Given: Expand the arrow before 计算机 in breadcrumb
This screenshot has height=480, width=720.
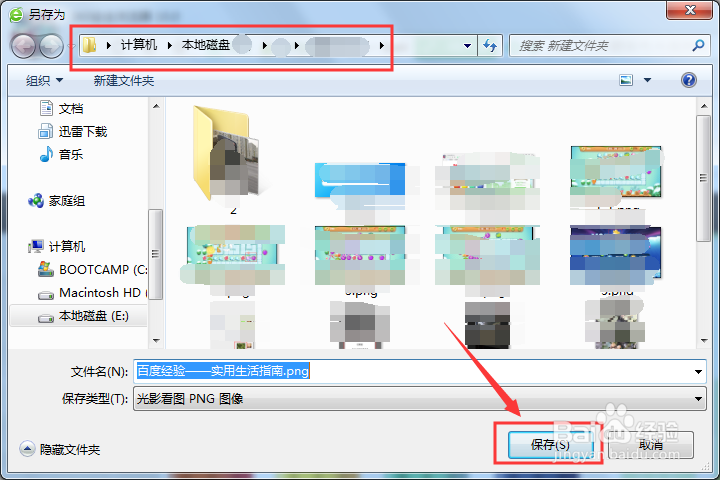Looking at the screenshot, I should 108,45.
